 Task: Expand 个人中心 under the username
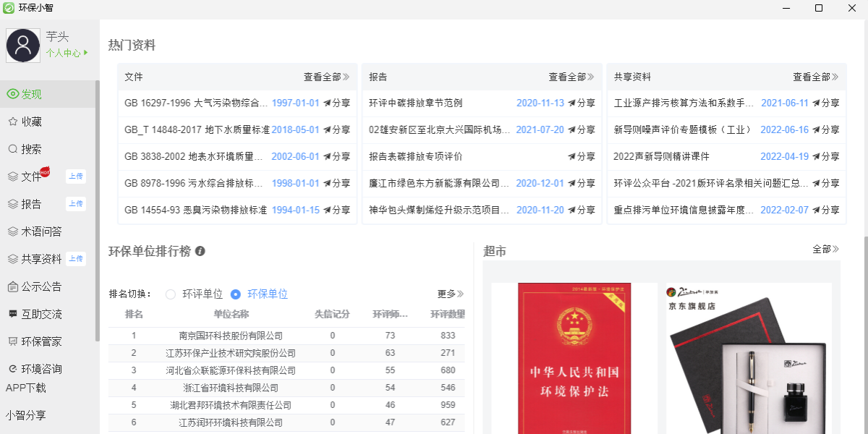[x=67, y=53]
